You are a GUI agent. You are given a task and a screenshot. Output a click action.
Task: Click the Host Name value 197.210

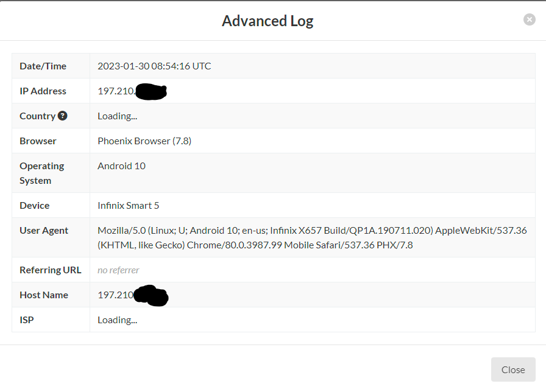133,295
